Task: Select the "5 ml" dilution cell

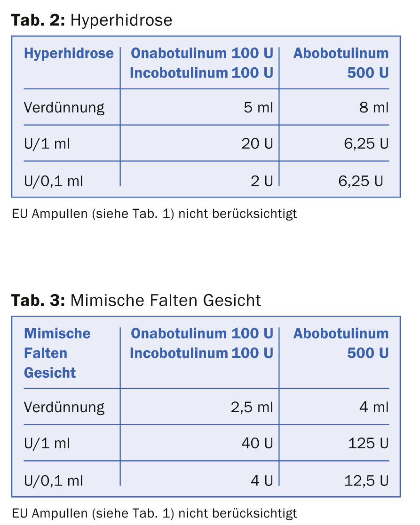Action: coord(258,108)
